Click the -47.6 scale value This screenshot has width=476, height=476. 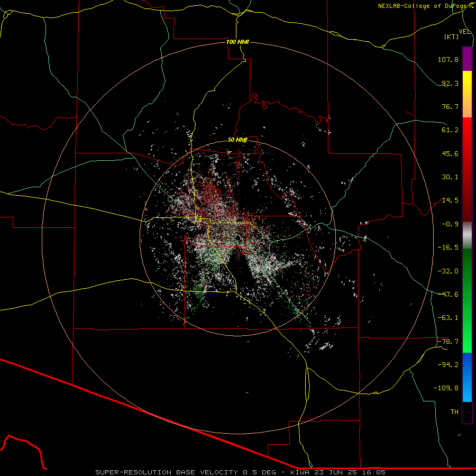tap(448, 295)
